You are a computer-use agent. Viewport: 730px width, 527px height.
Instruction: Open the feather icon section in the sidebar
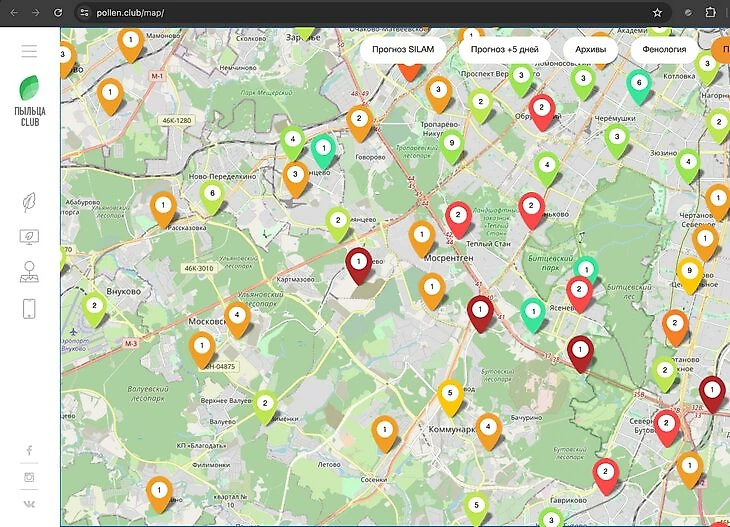(29, 202)
